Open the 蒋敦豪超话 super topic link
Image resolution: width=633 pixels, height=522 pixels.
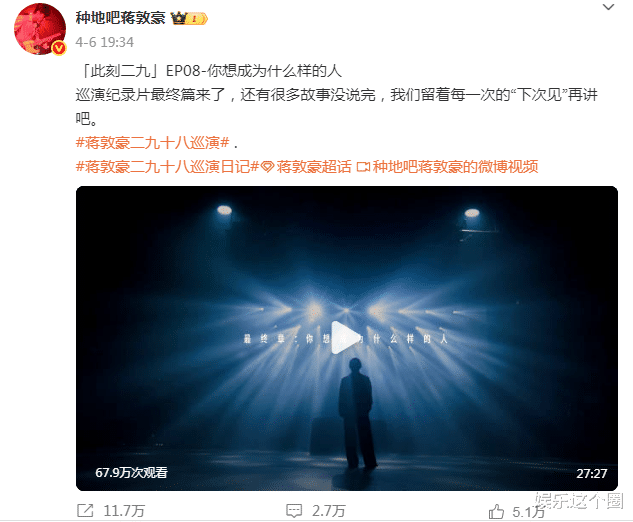point(314,166)
